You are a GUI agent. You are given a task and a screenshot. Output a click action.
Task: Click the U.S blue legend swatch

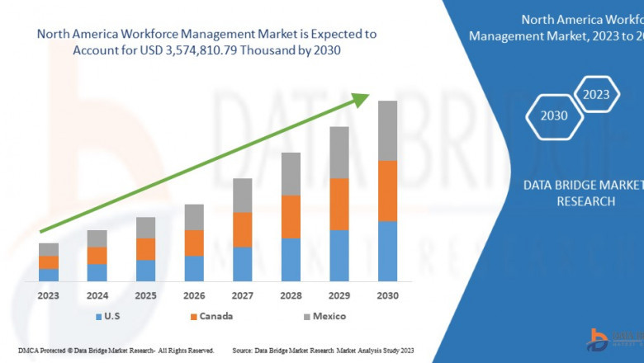pyautogui.click(x=98, y=317)
